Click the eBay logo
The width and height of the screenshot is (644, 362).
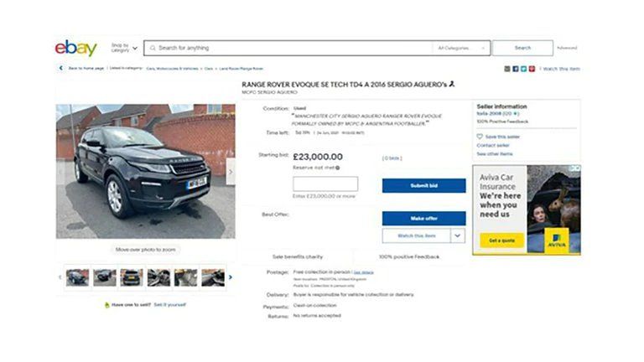[x=76, y=48]
